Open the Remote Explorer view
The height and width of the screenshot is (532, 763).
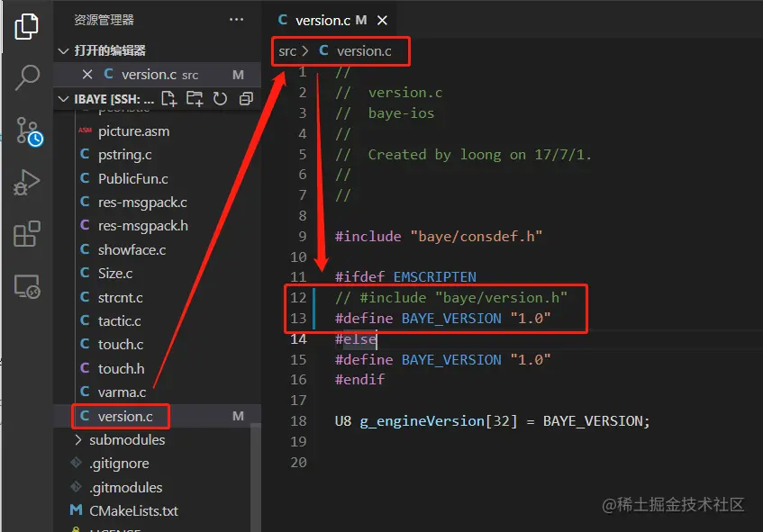tap(27, 286)
